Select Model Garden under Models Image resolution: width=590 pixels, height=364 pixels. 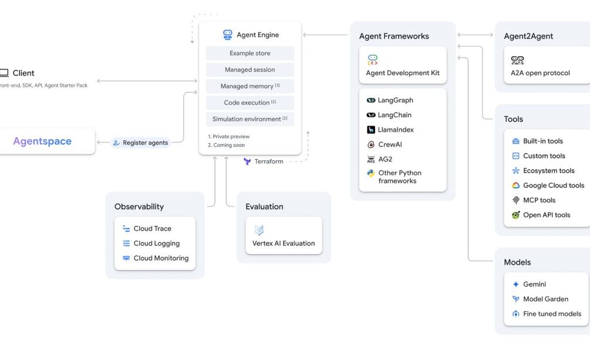point(545,299)
